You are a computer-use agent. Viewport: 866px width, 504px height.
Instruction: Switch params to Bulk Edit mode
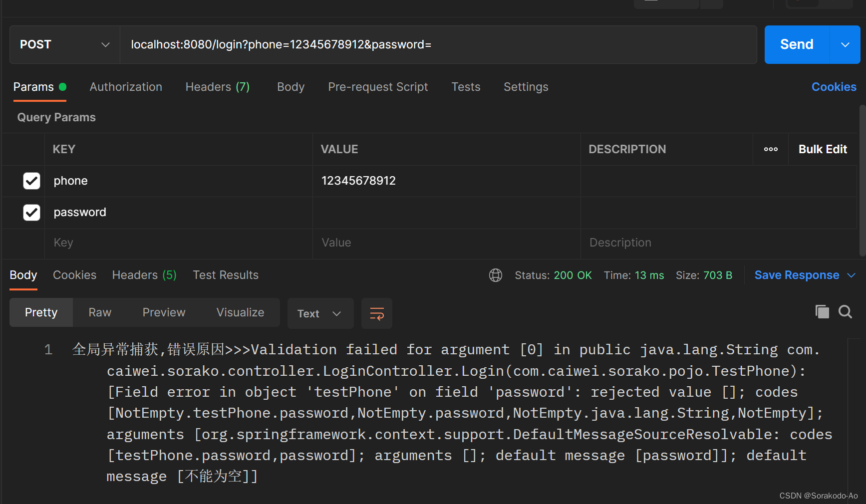coord(823,149)
